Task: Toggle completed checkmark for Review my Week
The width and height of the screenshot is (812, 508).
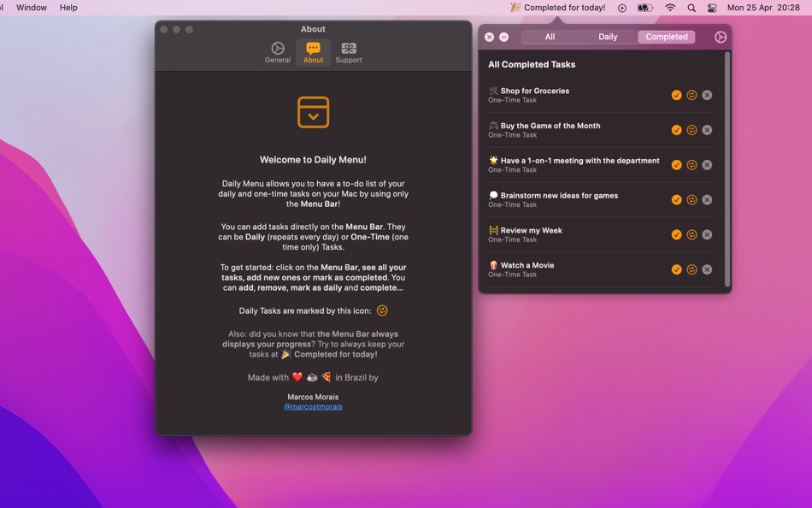Action: tap(676, 235)
